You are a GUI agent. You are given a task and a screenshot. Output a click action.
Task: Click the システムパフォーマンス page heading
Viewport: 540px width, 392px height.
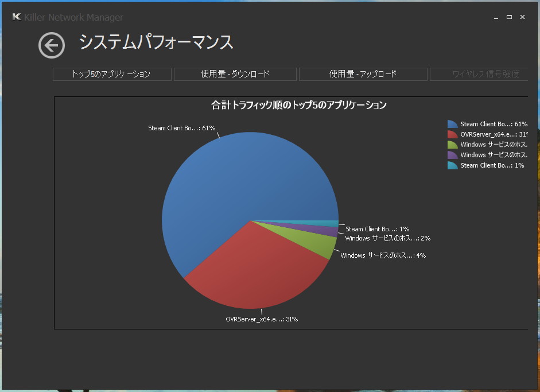156,42
